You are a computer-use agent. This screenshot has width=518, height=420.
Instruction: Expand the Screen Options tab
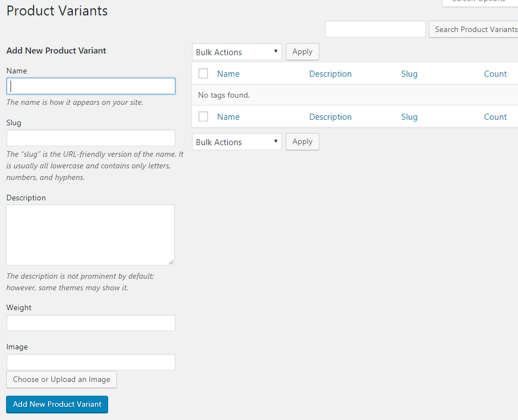[x=480, y=2]
